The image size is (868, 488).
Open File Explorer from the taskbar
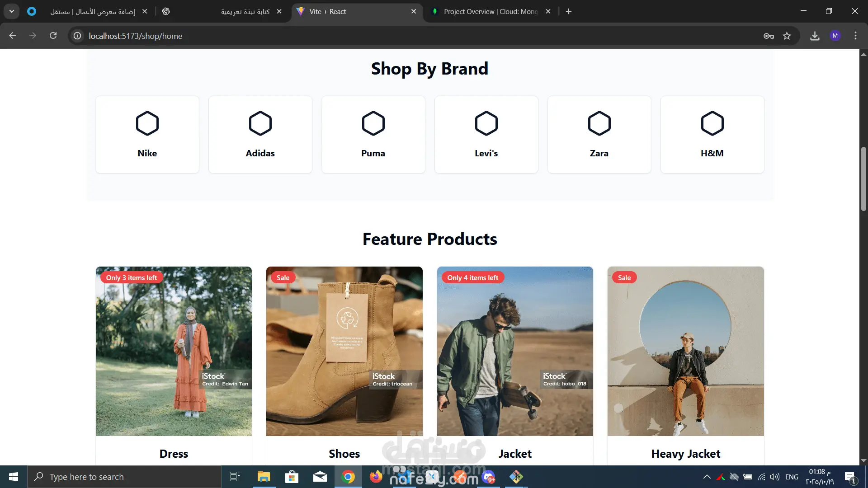pos(264,477)
